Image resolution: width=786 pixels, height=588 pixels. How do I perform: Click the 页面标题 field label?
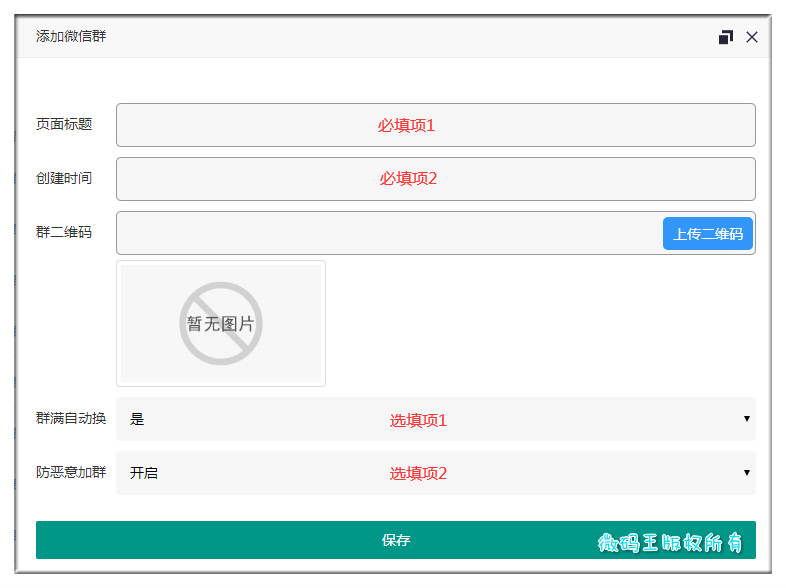tap(64, 124)
